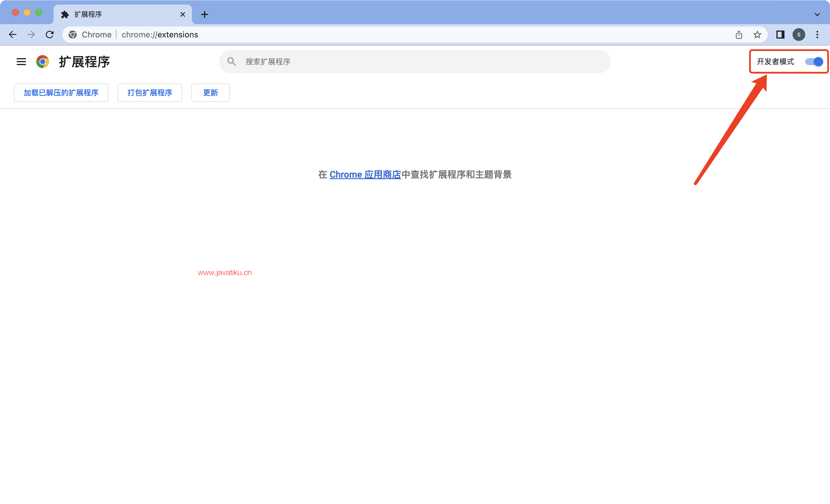Viewport: 830px width, 504px height.
Task: Open the profile avatar labeled S
Action: [799, 35]
